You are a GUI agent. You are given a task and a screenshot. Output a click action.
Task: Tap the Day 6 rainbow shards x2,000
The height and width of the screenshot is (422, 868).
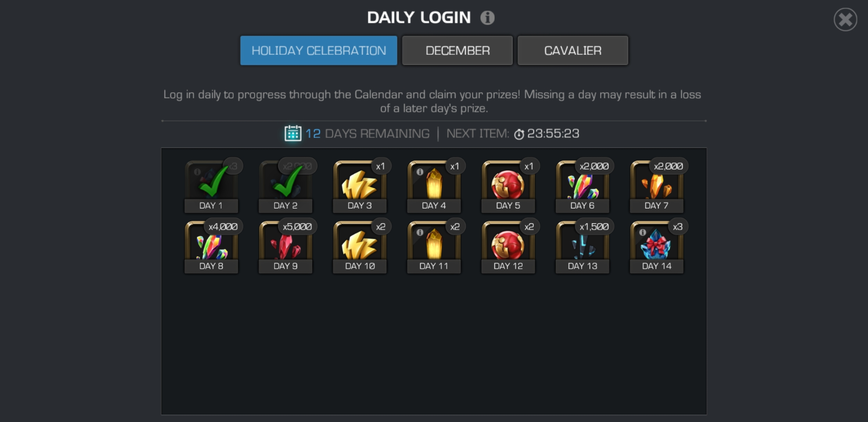[x=582, y=186]
